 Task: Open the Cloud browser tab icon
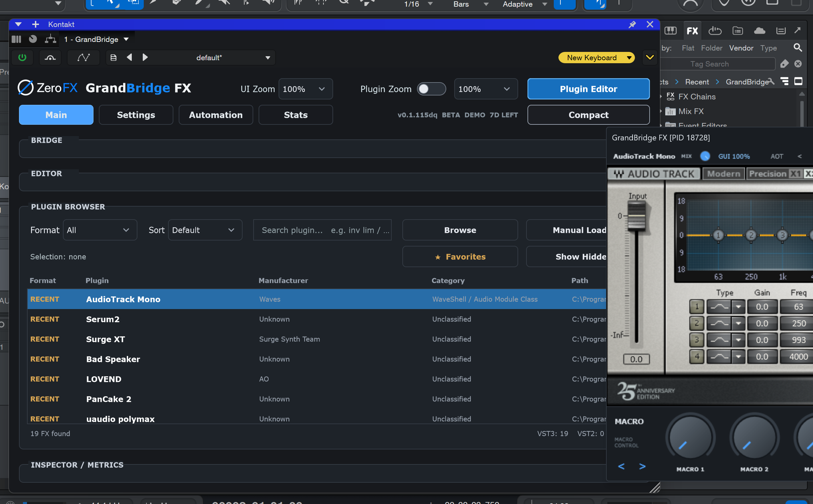pyautogui.click(x=759, y=31)
